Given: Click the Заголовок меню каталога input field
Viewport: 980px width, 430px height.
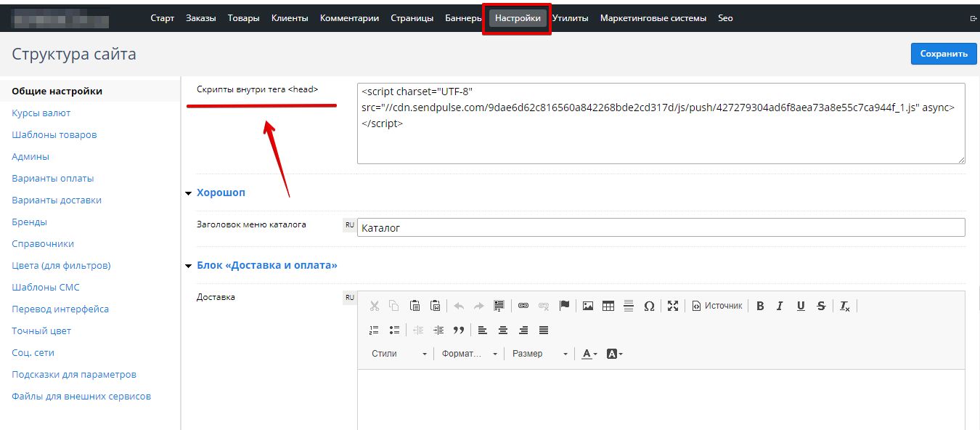Looking at the screenshot, I should 661,227.
